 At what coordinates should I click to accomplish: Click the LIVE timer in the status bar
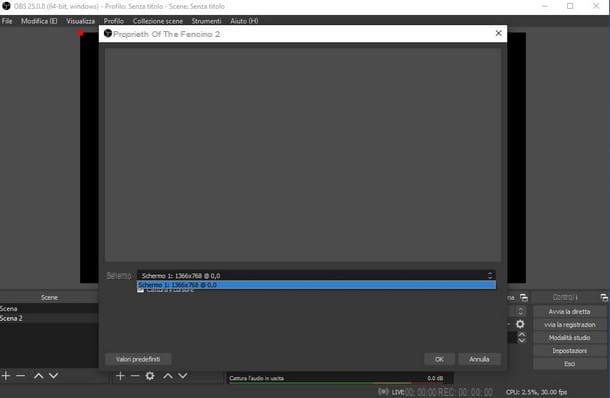tap(414, 392)
